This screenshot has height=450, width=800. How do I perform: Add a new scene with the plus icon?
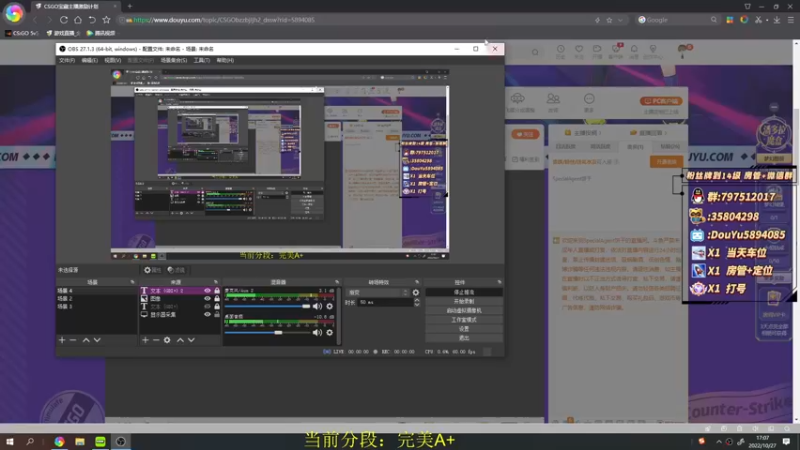pyautogui.click(x=62, y=340)
